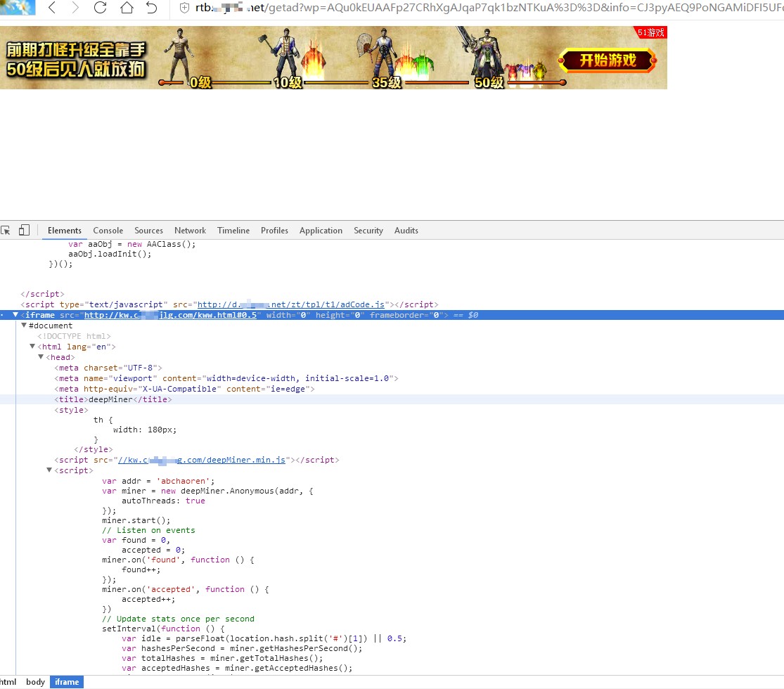Click the shield security icon in address bar
The image size is (784, 689).
click(x=184, y=8)
